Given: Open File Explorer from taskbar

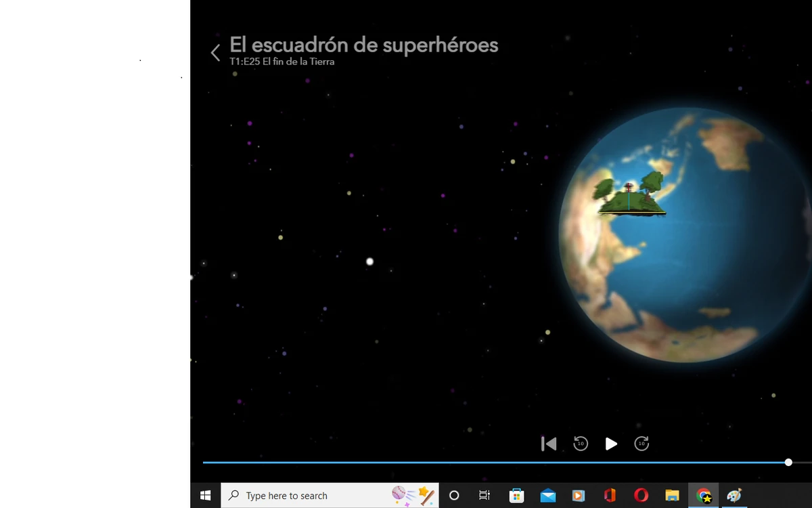Looking at the screenshot, I should [672, 495].
